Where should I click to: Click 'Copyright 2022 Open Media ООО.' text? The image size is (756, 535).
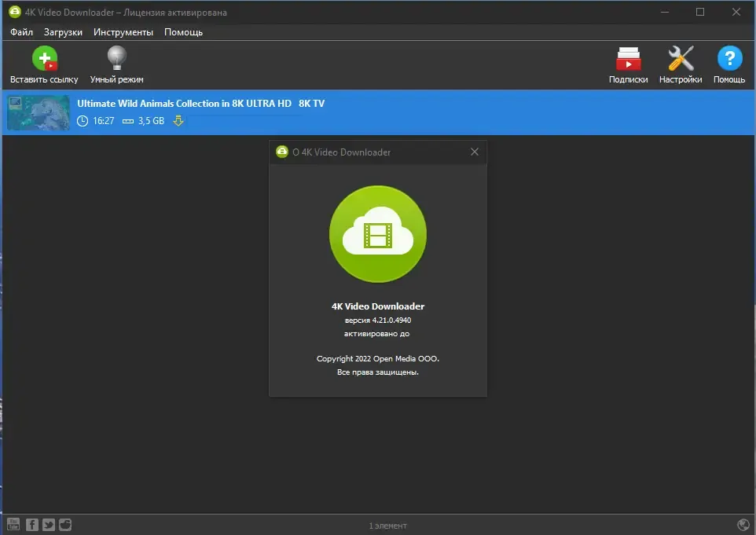click(378, 358)
